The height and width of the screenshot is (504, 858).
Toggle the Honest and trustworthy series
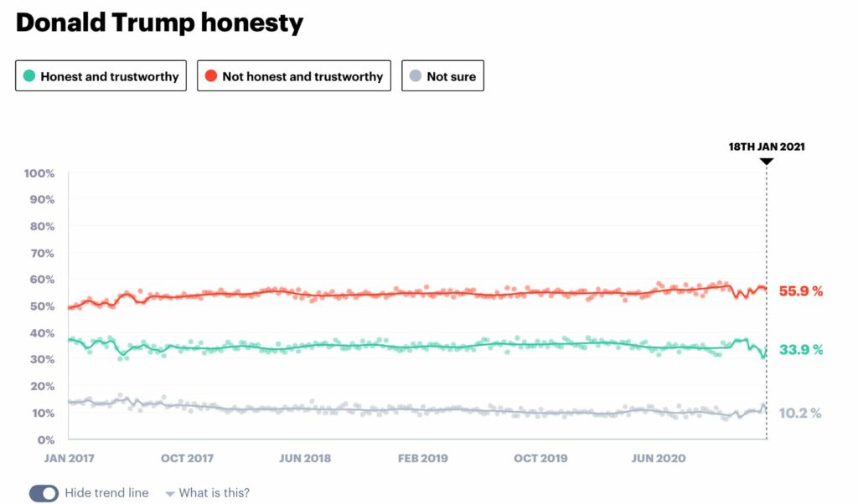101,76
